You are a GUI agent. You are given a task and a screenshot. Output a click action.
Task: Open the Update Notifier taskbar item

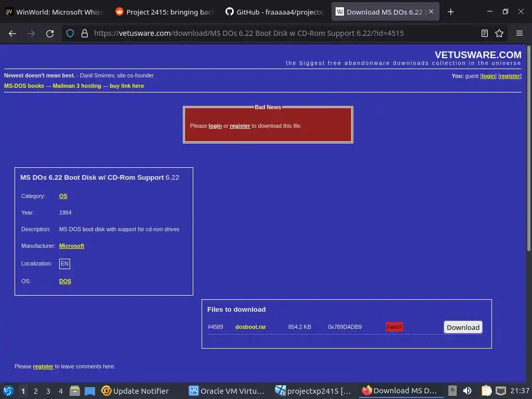coord(135,391)
